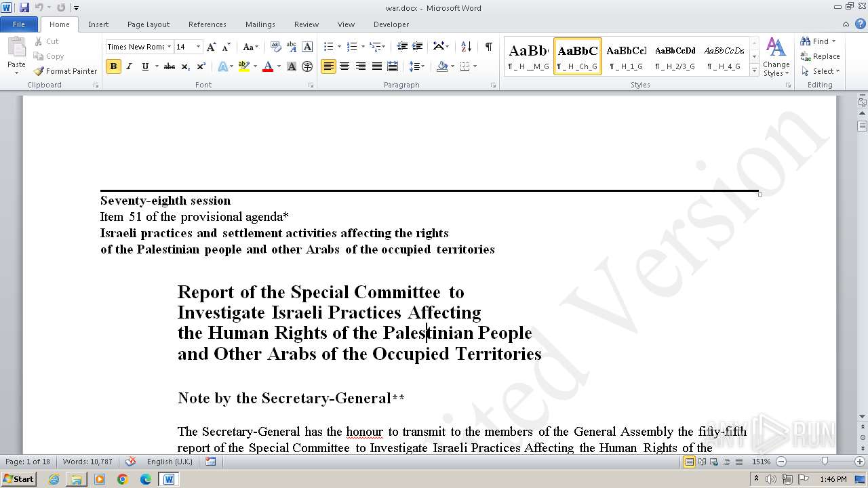Screen dimensions: 868x488
Task: Grow the font size with the large A
Action: click(212, 47)
